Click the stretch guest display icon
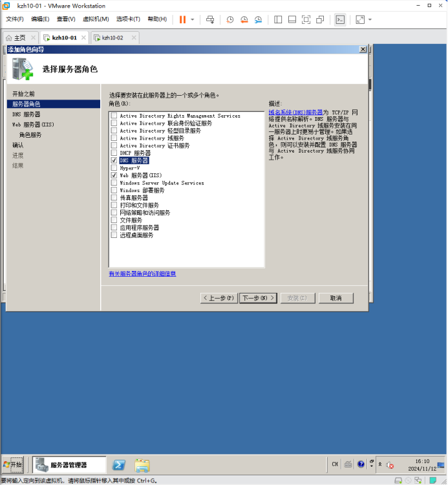 pyautogui.click(x=360, y=19)
